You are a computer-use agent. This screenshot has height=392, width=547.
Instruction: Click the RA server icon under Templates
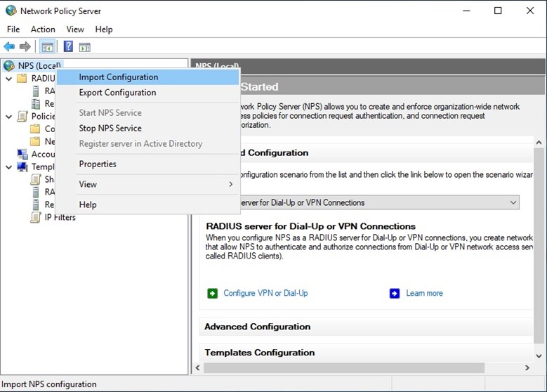[x=36, y=192]
